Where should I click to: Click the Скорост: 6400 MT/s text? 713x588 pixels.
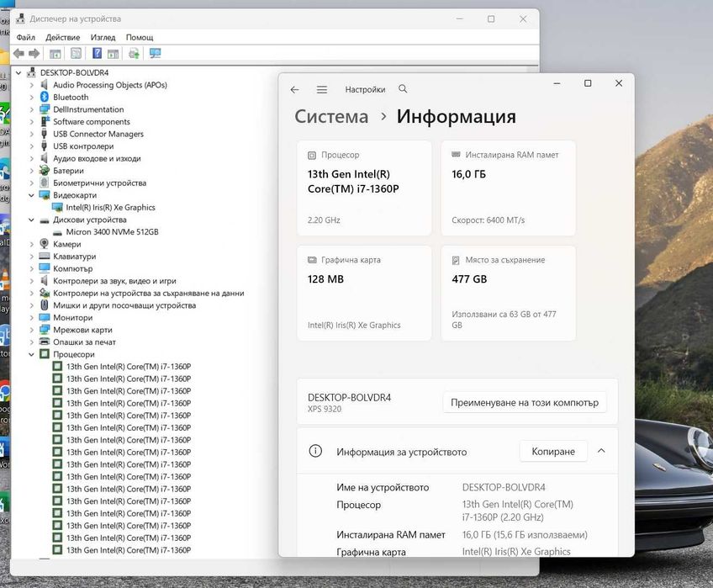coord(488,220)
